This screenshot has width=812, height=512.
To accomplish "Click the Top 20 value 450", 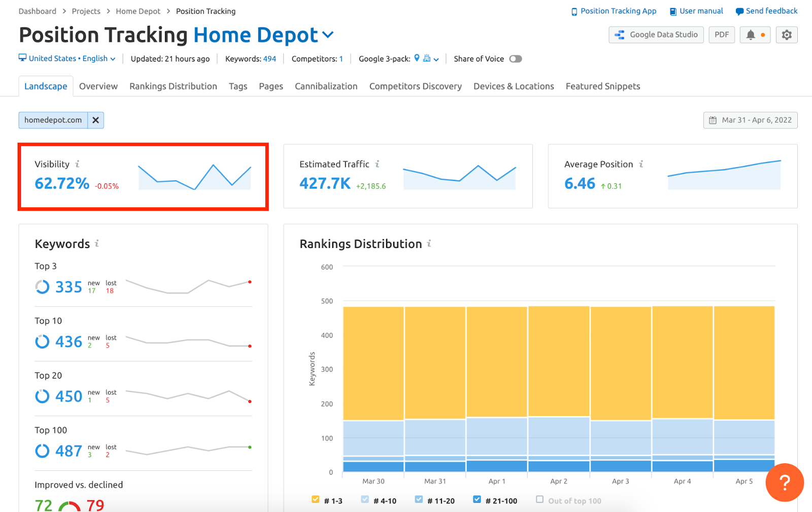I will coord(69,396).
